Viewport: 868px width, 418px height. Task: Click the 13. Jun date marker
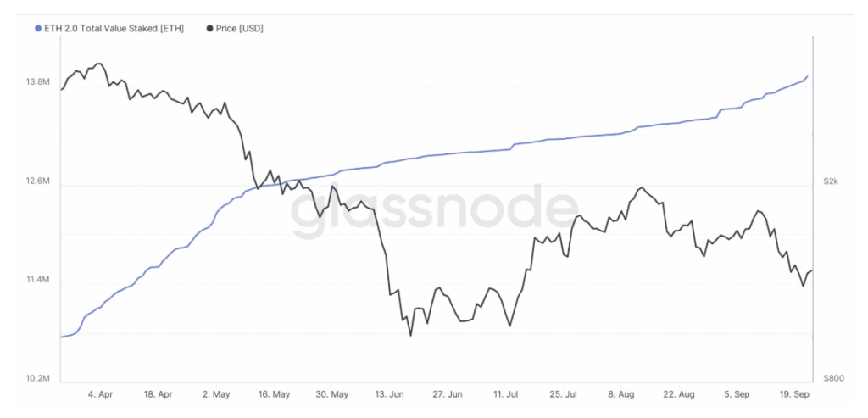(389, 394)
